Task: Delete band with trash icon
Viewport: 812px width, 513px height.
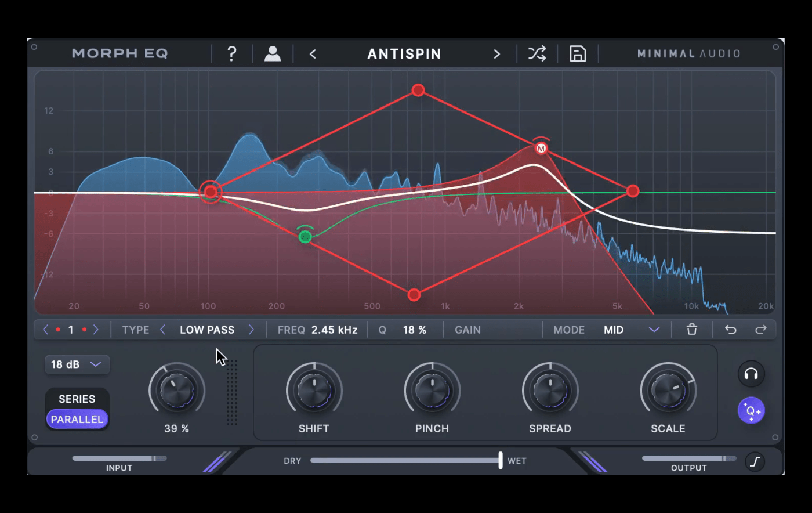Action: pos(692,330)
